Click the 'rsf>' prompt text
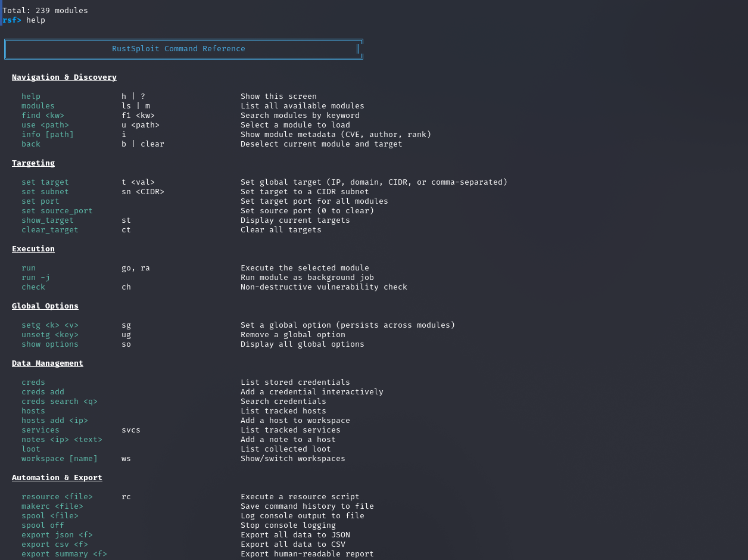The height and width of the screenshot is (560, 748). [x=12, y=20]
